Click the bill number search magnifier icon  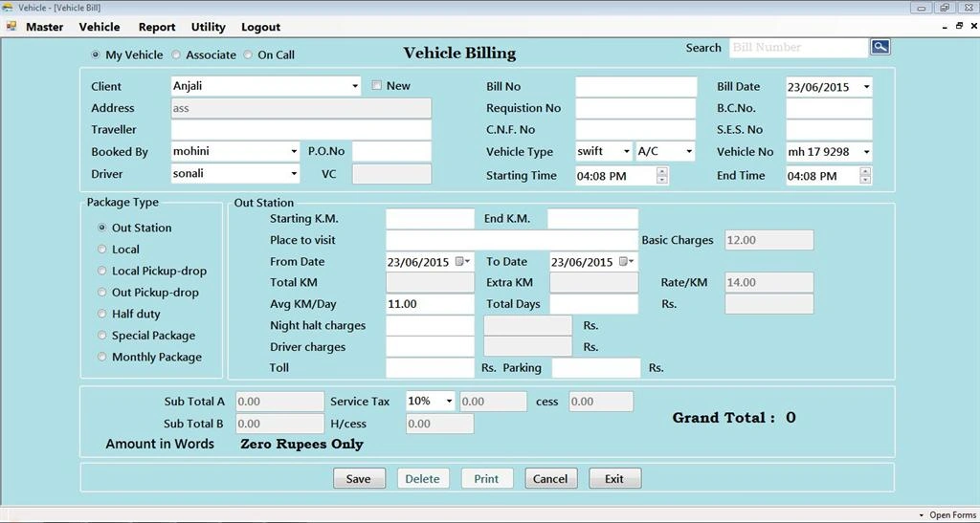(x=880, y=47)
